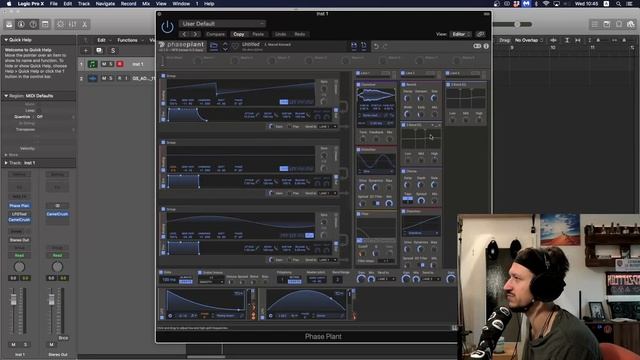Open the Toolbar icon in Logic
Screen dimensions: 640x360
[45, 24]
